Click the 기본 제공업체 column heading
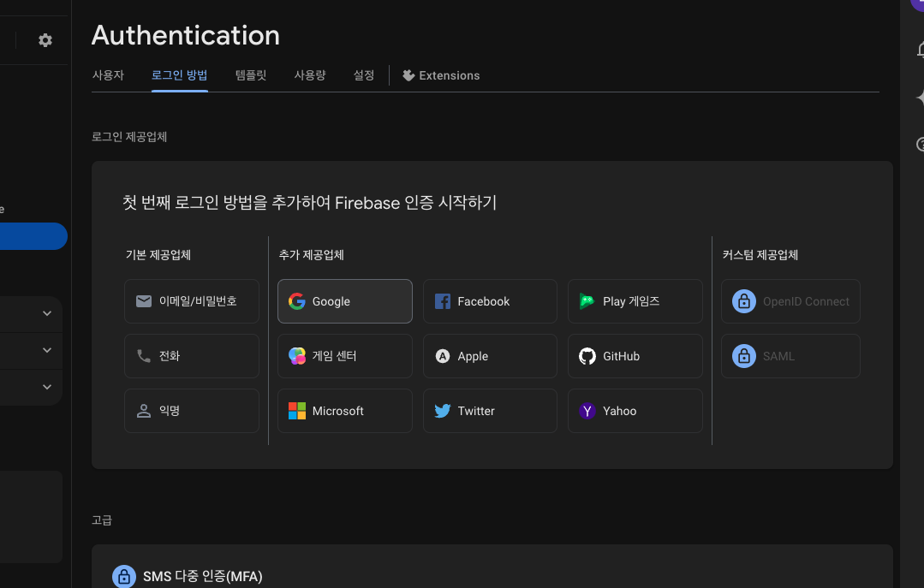924x588 pixels. point(158,255)
